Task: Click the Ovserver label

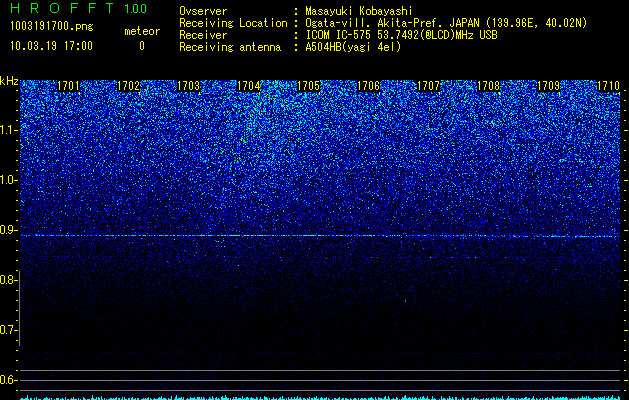Action: point(203,11)
